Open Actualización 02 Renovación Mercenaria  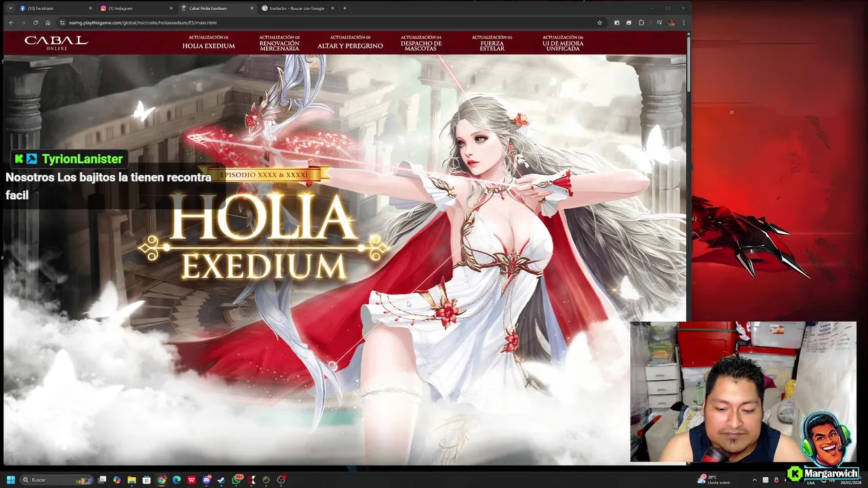pyautogui.click(x=279, y=43)
